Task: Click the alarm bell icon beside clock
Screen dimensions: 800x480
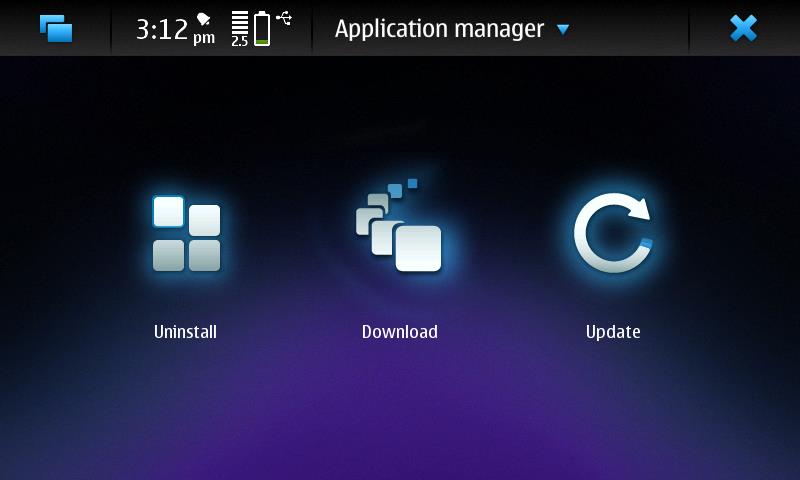Action: click(x=204, y=19)
